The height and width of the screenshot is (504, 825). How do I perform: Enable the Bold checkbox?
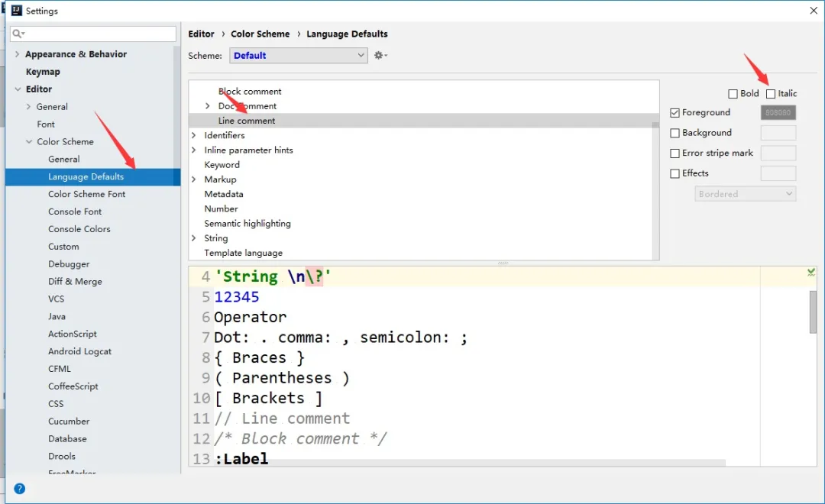(733, 94)
